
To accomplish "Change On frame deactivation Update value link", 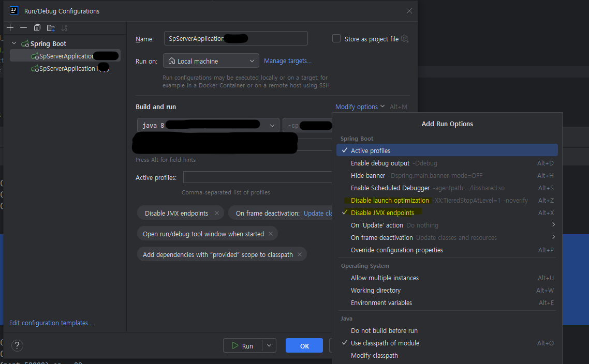I will point(318,213).
